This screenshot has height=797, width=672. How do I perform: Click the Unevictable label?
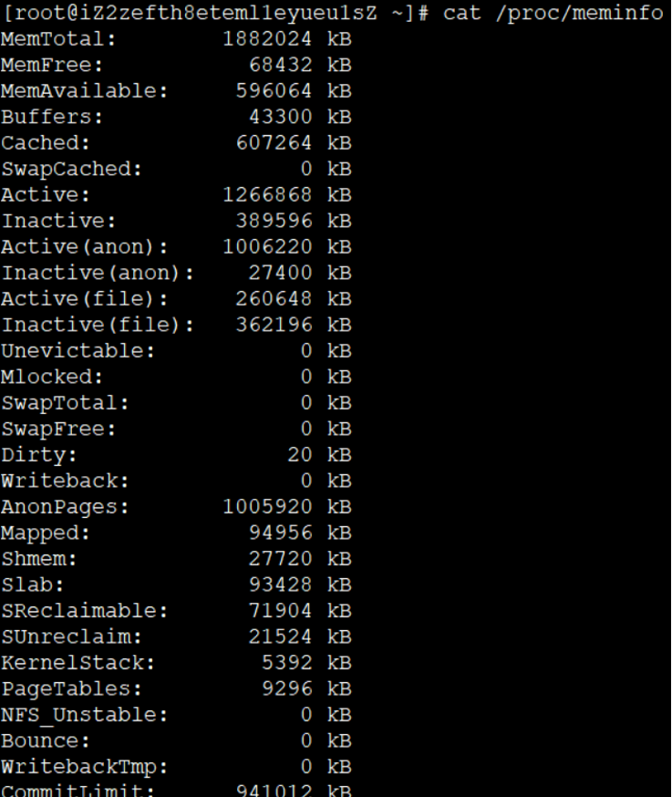[x=72, y=351]
